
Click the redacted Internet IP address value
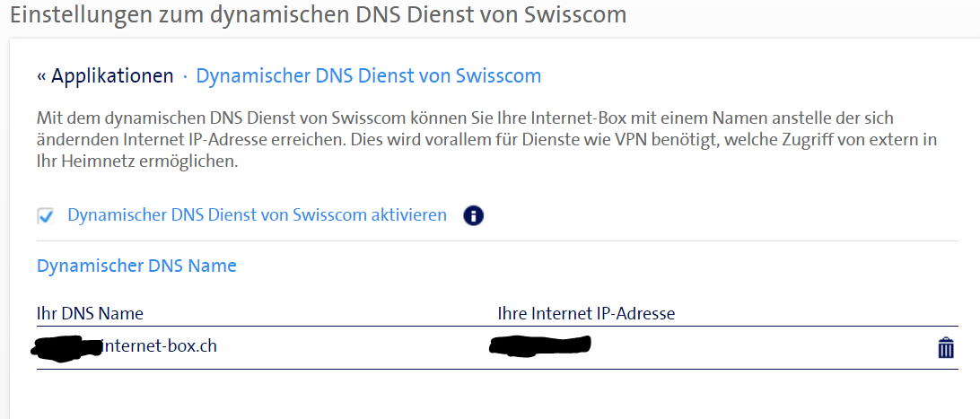tap(539, 345)
